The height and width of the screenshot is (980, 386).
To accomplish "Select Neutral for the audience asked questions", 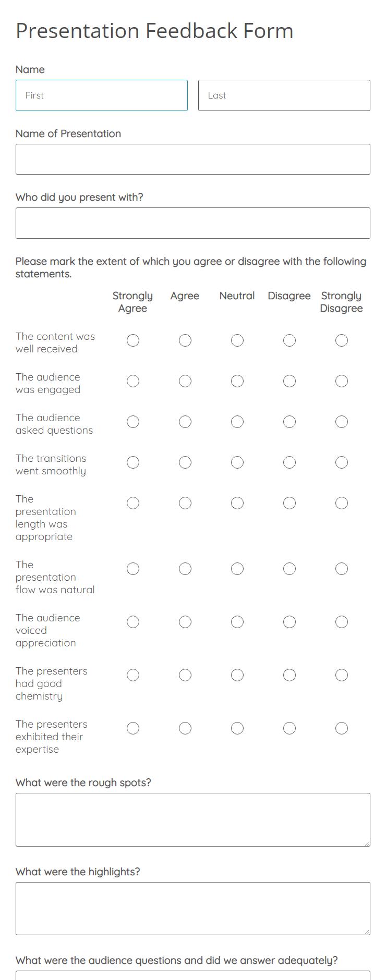I will point(237,422).
